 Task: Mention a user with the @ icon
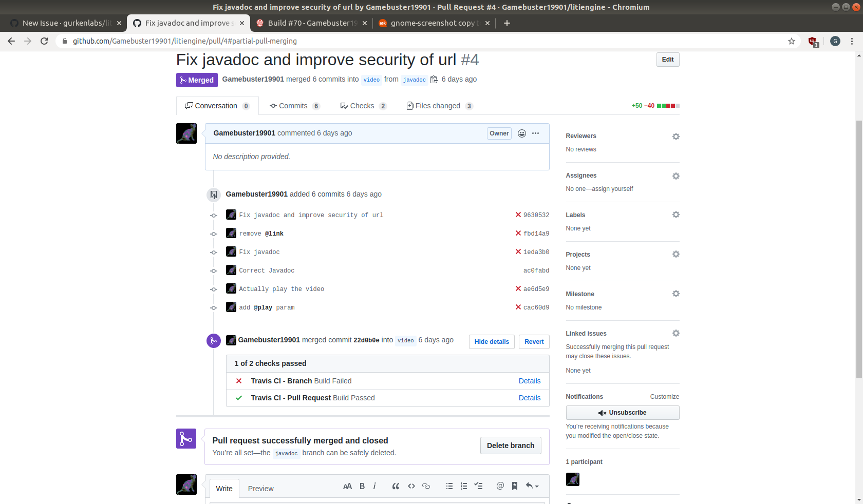(500, 486)
